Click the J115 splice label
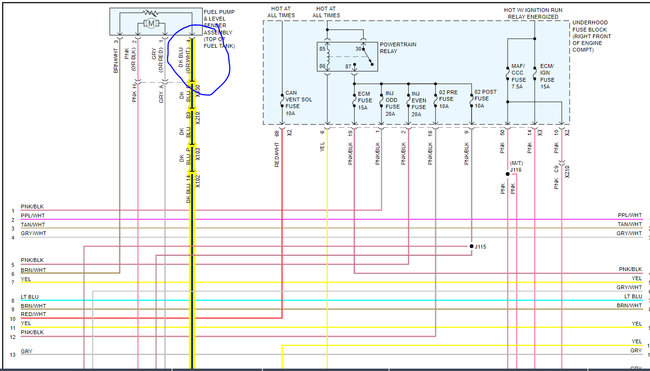650x371 pixels. pos(480,247)
